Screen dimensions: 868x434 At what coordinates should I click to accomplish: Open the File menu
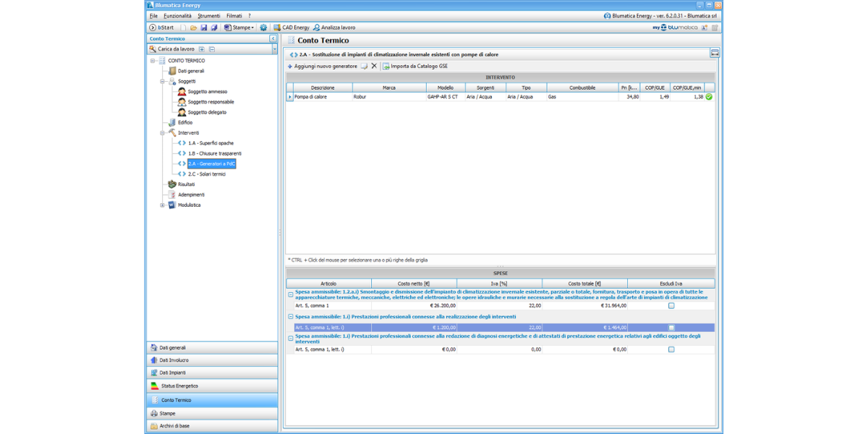pos(153,15)
